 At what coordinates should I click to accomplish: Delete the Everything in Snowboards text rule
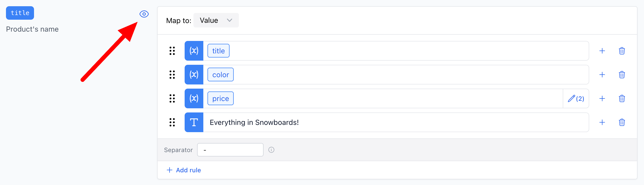(x=622, y=122)
